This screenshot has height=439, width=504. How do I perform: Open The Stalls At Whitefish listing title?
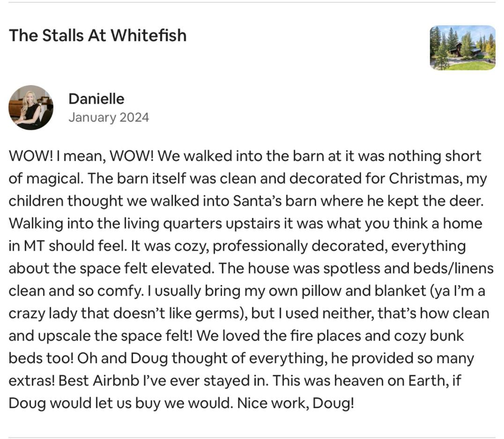coord(98,35)
